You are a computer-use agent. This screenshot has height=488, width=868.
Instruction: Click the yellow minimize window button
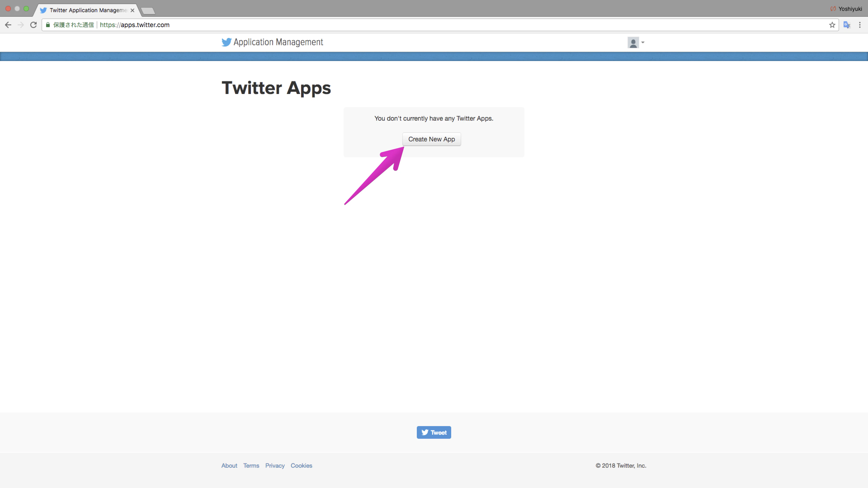pyautogui.click(x=17, y=9)
